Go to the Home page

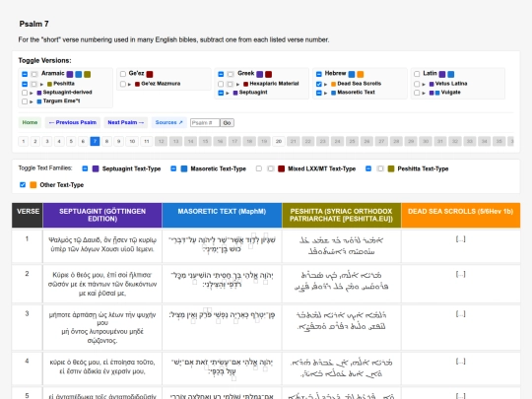pyautogui.click(x=30, y=122)
